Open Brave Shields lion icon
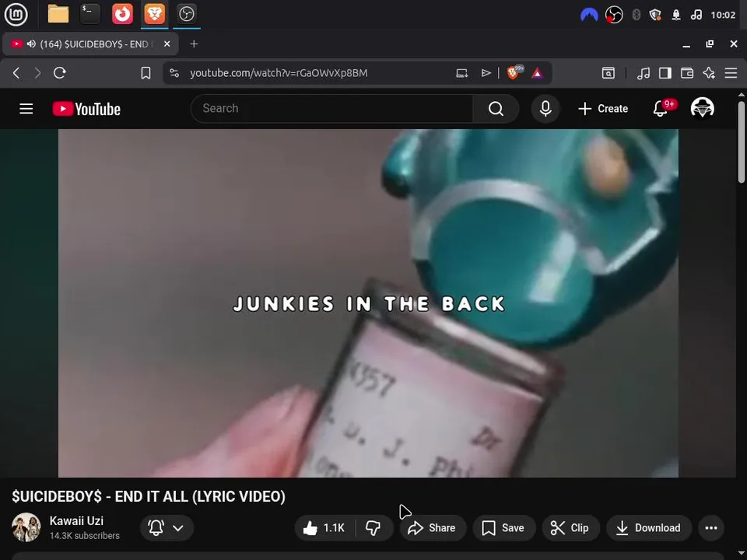 [x=514, y=72]
